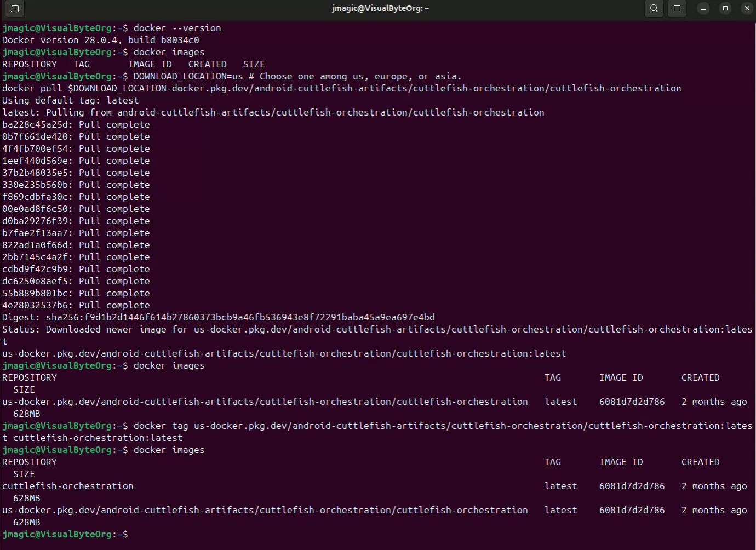The width and height of the screenshot is (756, 550).
Task: Click layer 37b2b48035e5 pull line
Action: 76,173
